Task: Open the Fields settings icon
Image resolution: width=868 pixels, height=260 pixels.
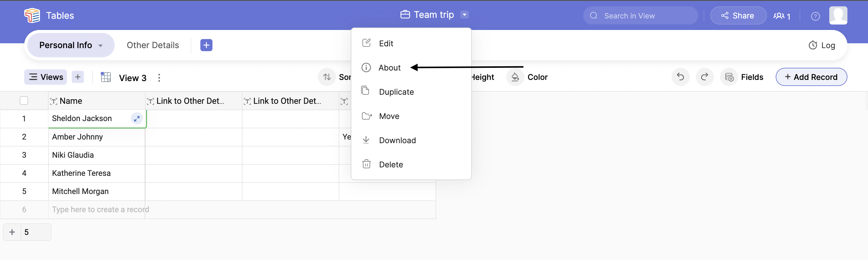Action: coord(729,77)
